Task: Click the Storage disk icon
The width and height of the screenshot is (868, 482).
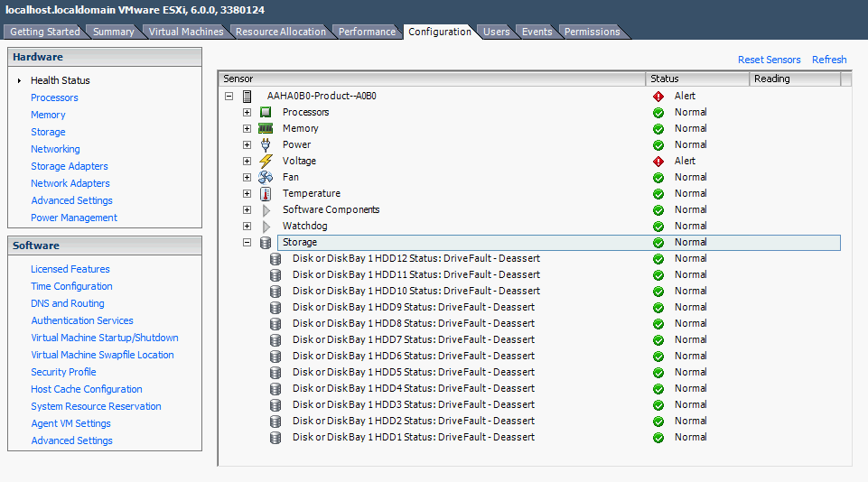Action: pyautogui.click(x=266, y=243)
